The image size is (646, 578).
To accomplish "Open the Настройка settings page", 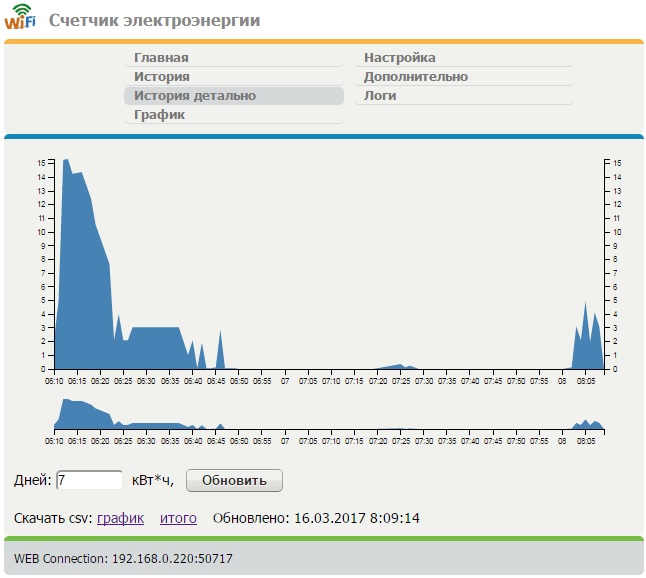I will (x=399, y=58).
